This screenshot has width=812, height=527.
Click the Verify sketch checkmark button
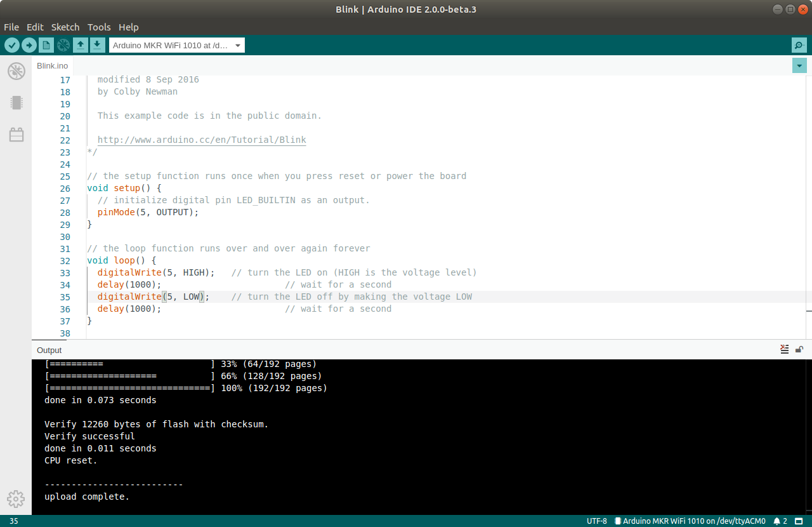tap(12, 45)
